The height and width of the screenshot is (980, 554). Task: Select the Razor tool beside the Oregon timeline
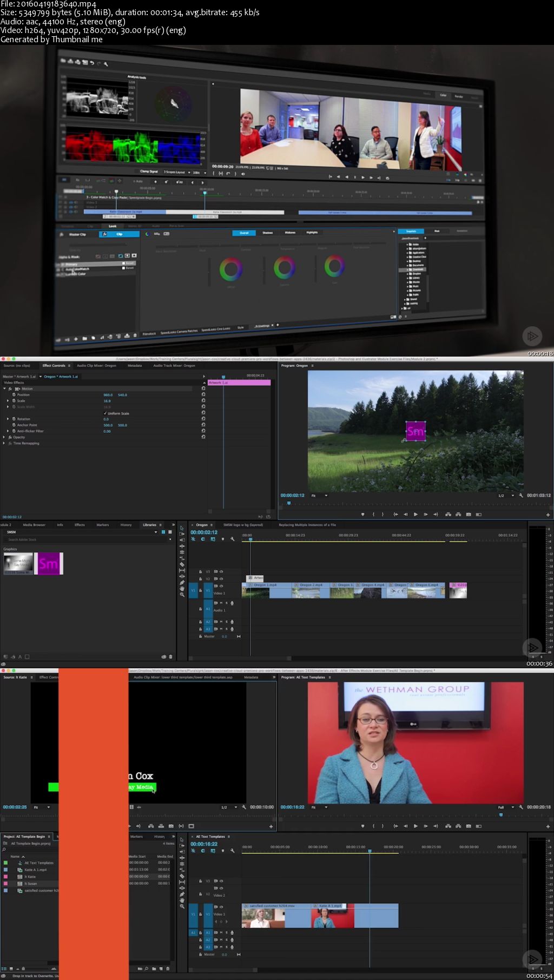[182, 564]
